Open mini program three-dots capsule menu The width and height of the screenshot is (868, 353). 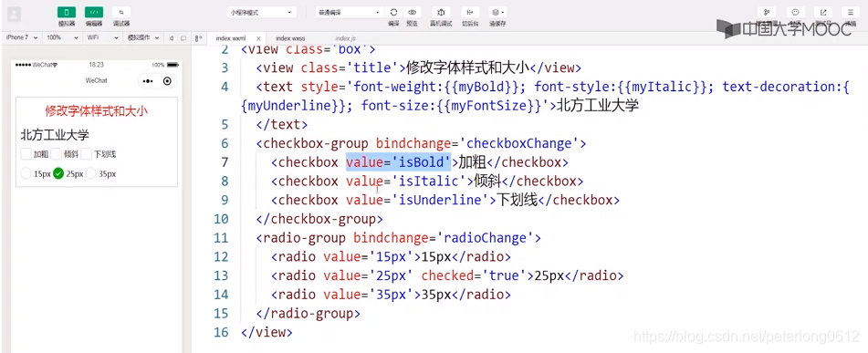tap(148, 81)
